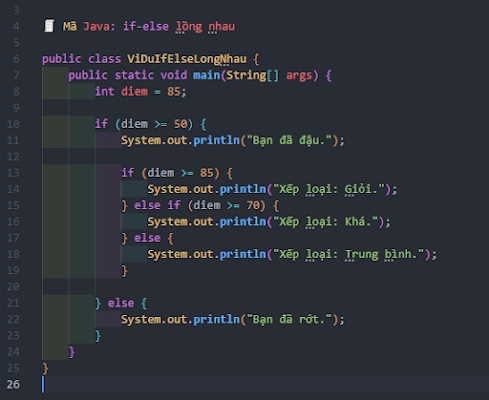This screenshot has height=400, width=489.
Task: Click the string "Xếp loại: Giỏi."
Action: click(329, 189)
